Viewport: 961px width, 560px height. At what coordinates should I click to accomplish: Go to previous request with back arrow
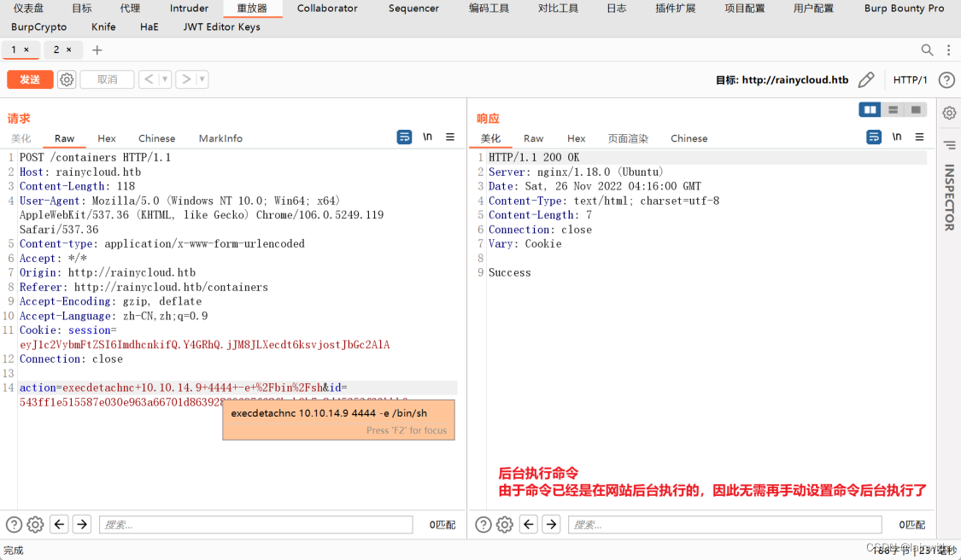149,79
